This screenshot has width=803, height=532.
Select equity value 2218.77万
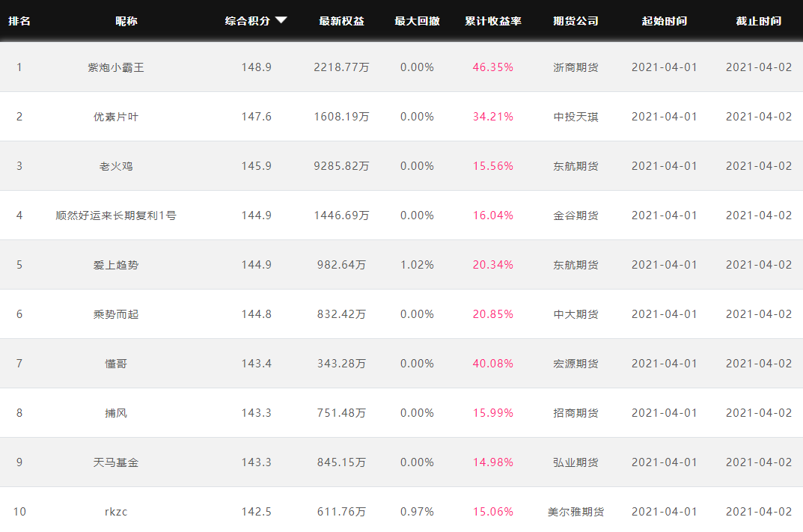pyautogui.click(x=341, y=67)
